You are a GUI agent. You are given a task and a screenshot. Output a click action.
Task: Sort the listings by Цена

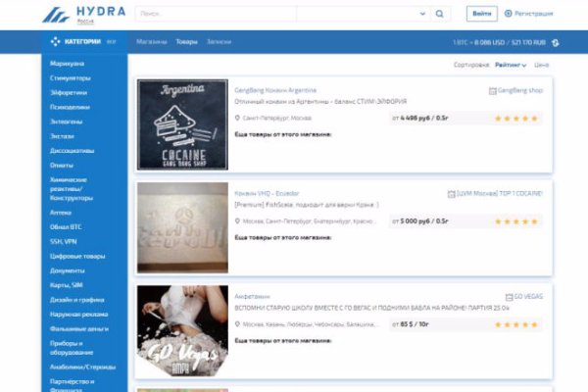[541, 65]
